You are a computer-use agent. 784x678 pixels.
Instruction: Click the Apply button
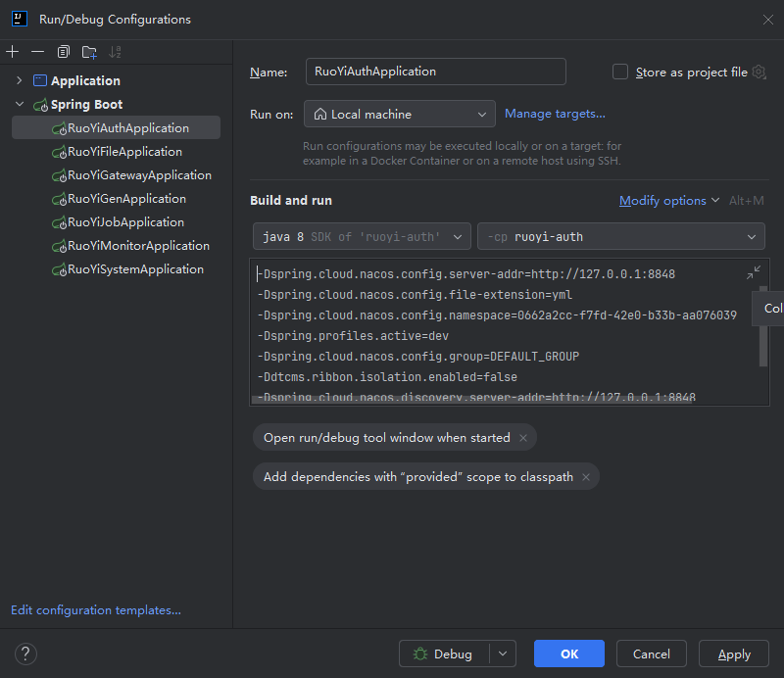[733, 654]
